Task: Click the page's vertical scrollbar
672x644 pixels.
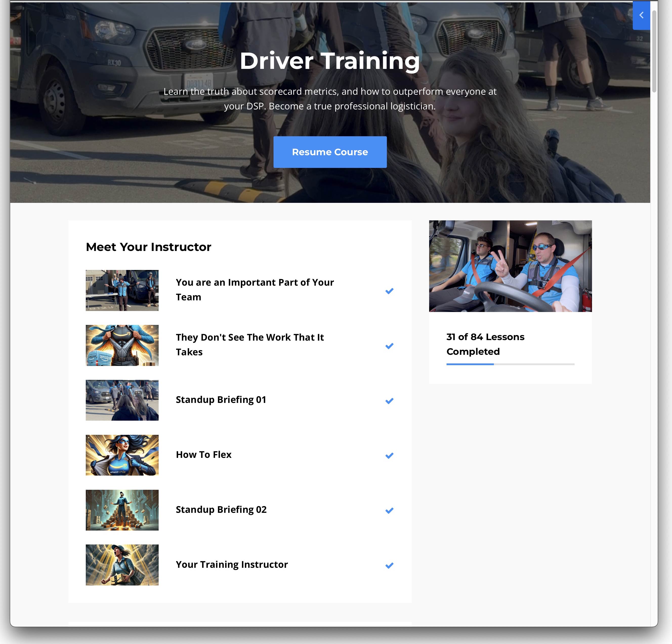Action: [x=654, y=51]
